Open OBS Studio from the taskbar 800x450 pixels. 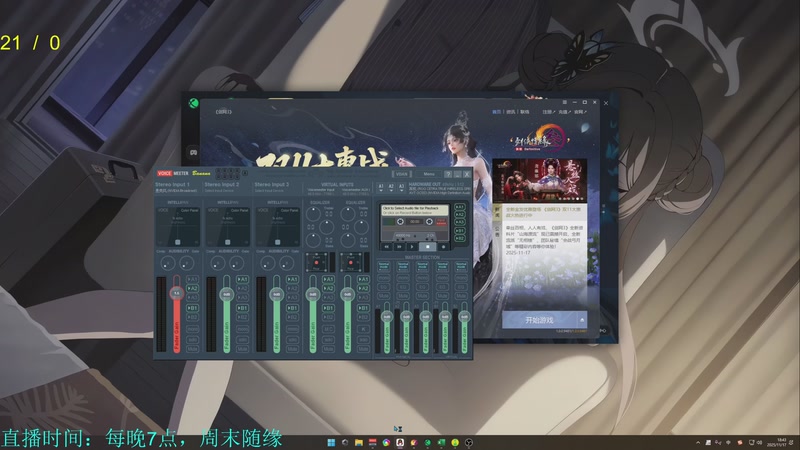469,442
